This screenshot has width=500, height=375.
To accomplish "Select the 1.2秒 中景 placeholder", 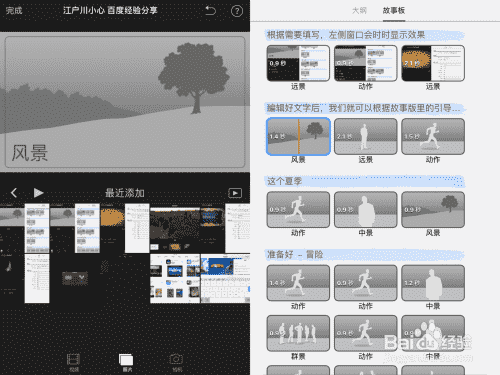I will coord(433,283).
